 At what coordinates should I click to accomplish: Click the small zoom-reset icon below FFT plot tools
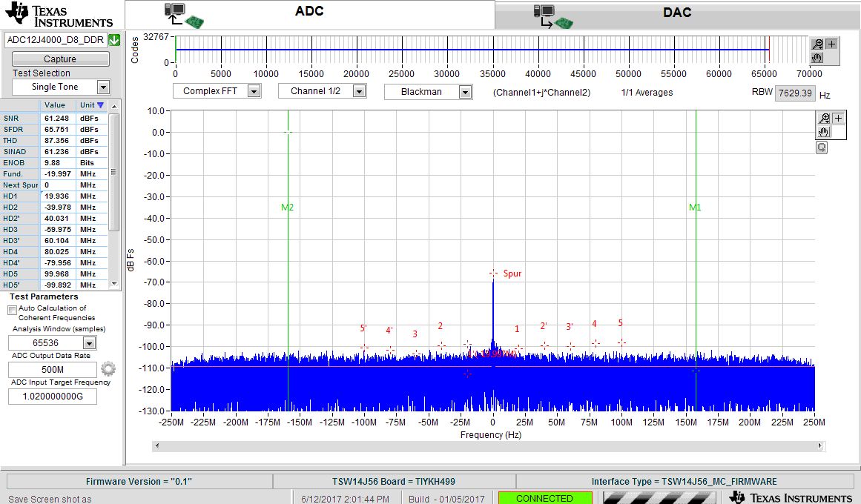pyautogui.click(x=822, y=147)
